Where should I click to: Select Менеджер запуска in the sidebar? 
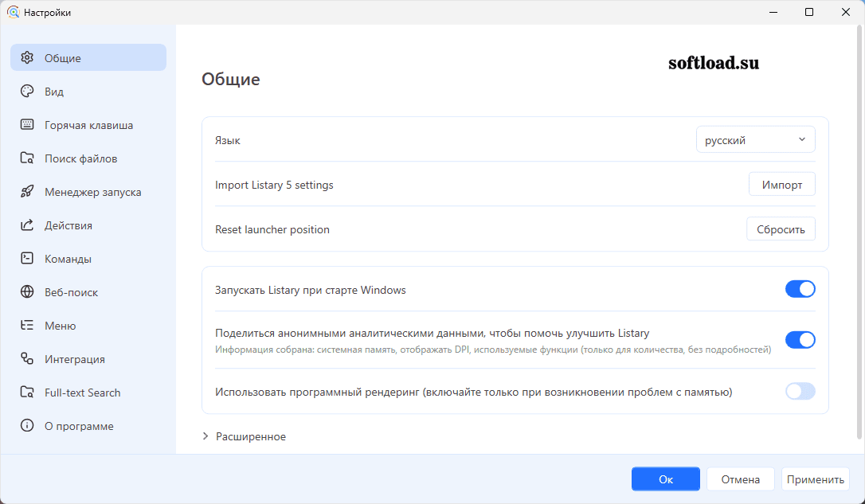coord(88,191)
